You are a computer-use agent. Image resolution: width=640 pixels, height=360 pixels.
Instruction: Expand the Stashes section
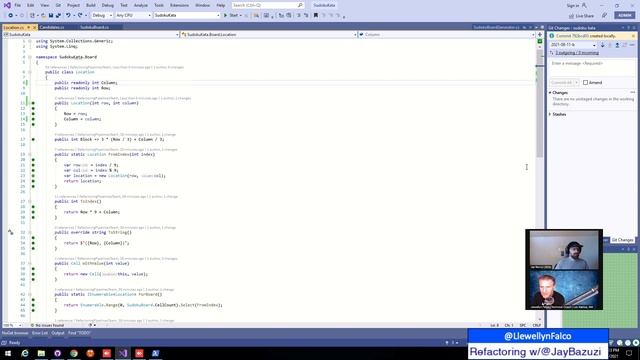click(x=550, y=114)
